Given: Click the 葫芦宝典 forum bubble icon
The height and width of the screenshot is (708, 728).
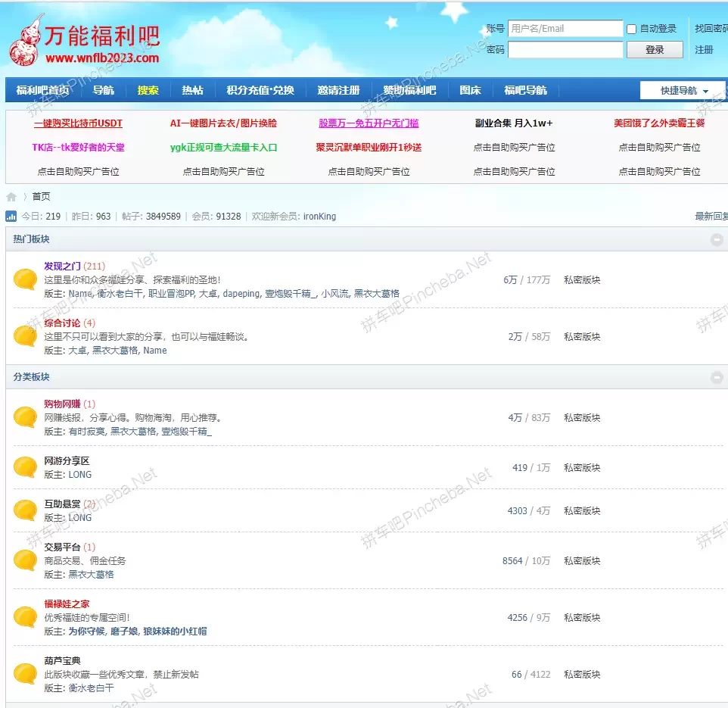Looking at the screenshot, I should click(25, 674).
